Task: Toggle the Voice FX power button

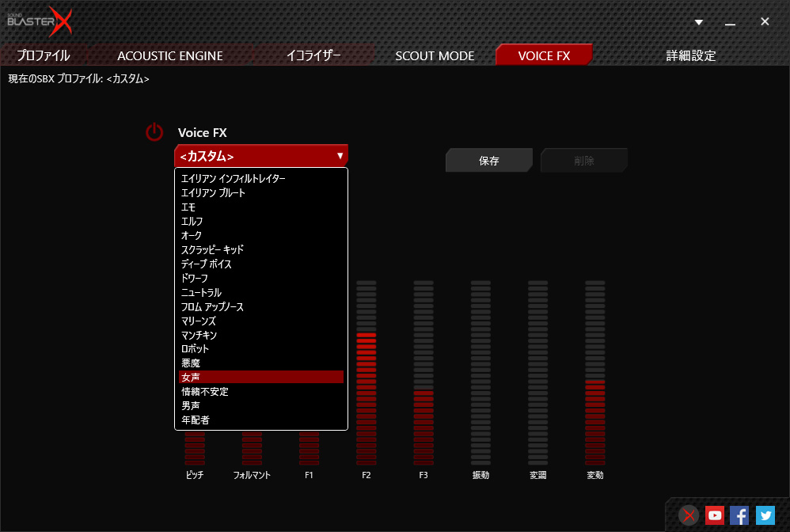Action: tap(154, 132)
